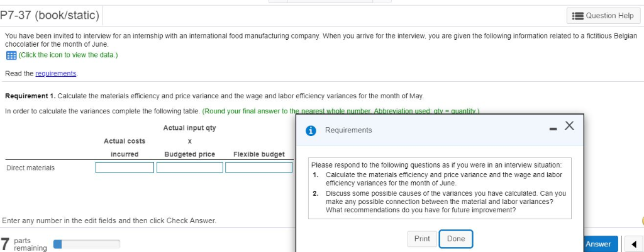This screenshot has width=644, height=252.
Task: Click the Requirements popup title text
Action: 348,130
